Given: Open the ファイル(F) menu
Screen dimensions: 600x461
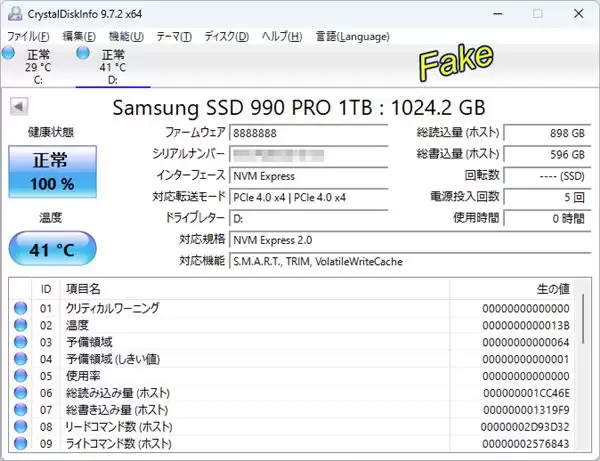Looking at the screenshot, I should pyautogui.click(x=29, y=37).
